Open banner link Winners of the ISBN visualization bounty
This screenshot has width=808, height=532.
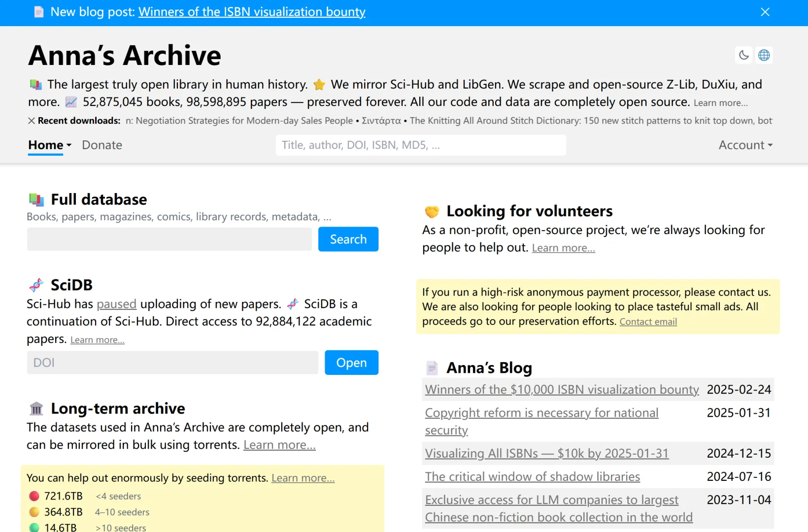pyautogui.click(x=252, y=12)
